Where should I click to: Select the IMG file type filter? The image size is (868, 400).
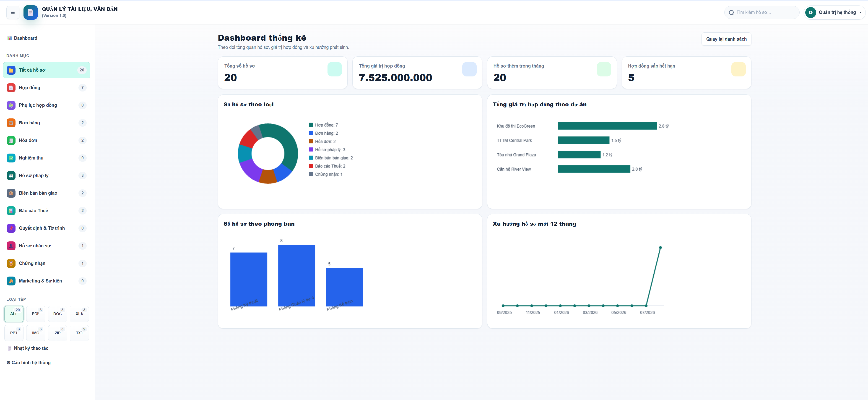tap(36, 333)
